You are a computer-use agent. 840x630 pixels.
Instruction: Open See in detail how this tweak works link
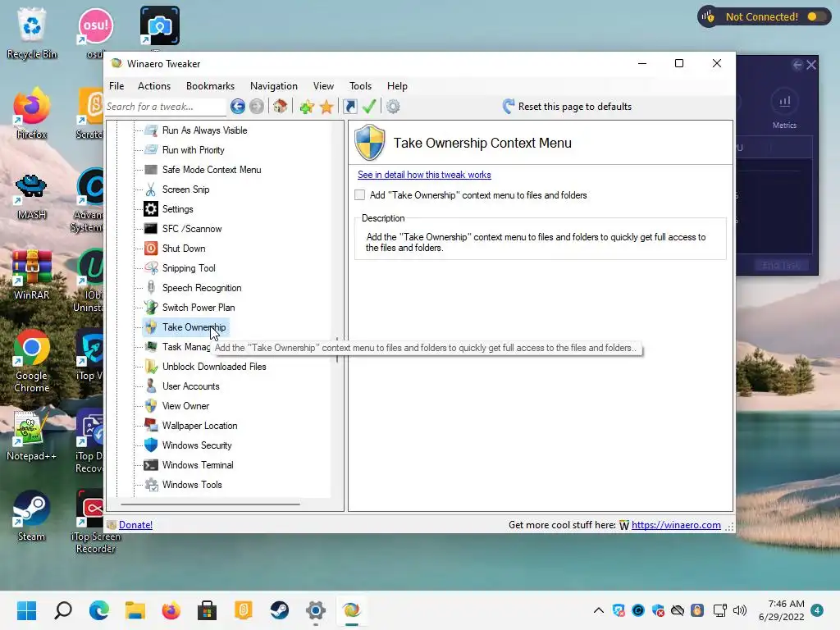pyautogui.click(x=424, y=175)
